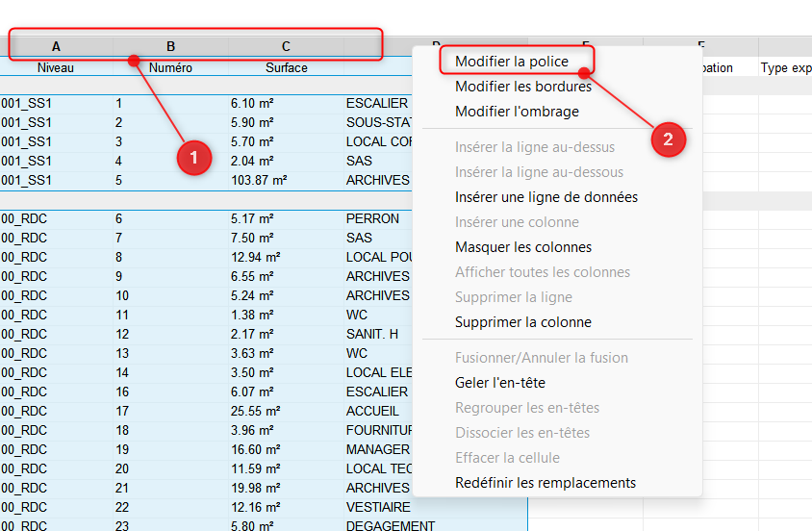Click disabled Insérer une colonne entry
Viewport: 812px width, 531px height.
pyautogui.click(x=517, y=222)
